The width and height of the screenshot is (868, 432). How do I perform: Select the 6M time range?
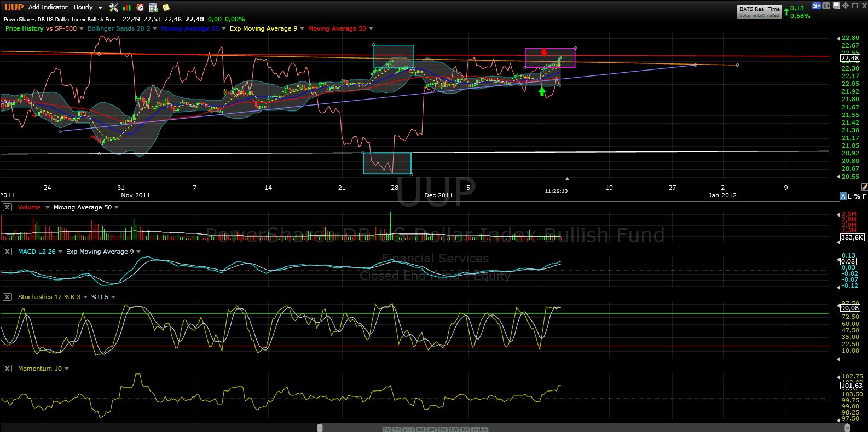(x=421, y=429)
